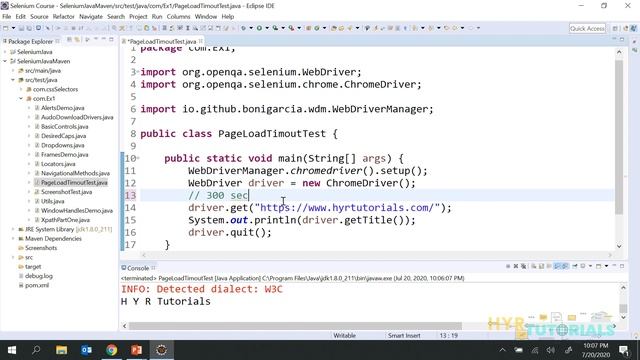Click the New Java Package icon

click(x=309, y=28)
